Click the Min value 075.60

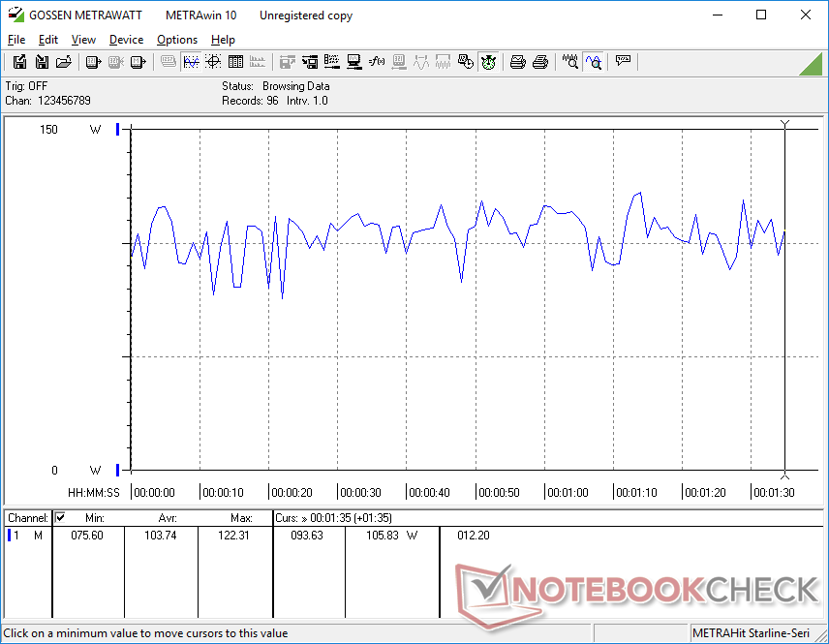click(87, 536)
